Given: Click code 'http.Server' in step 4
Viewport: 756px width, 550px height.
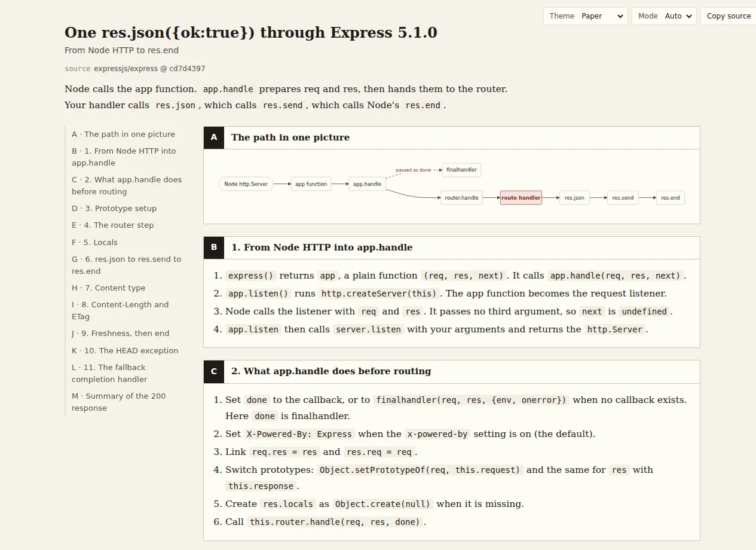Looking at the screenshot, I should pyautogui.click(x=614, y=329).
